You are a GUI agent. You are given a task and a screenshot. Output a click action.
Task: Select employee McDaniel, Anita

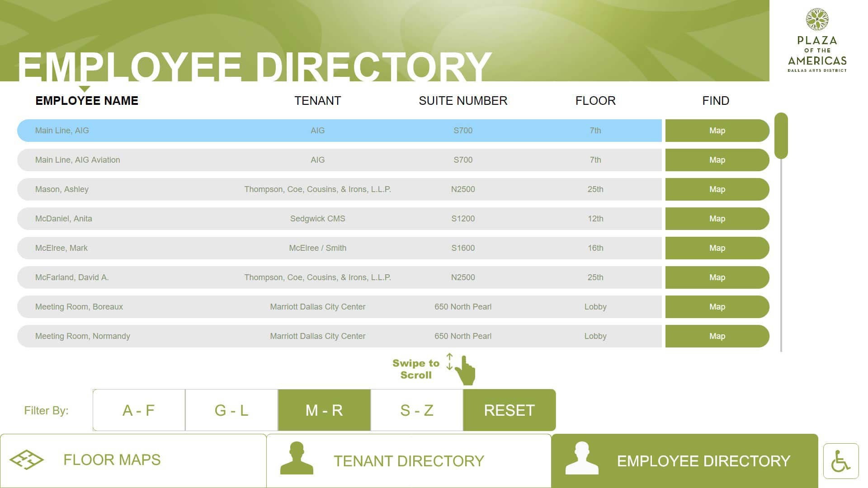coord(340,219)
